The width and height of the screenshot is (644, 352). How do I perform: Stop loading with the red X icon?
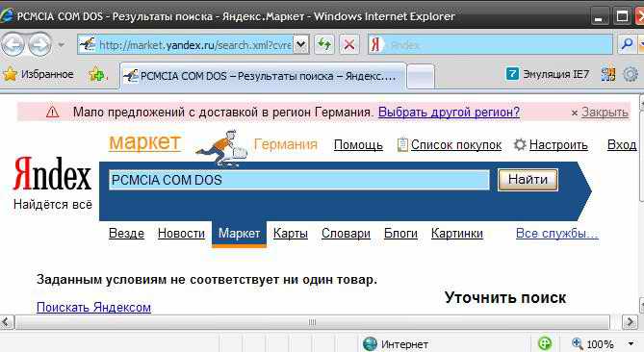tap(349, 44)
